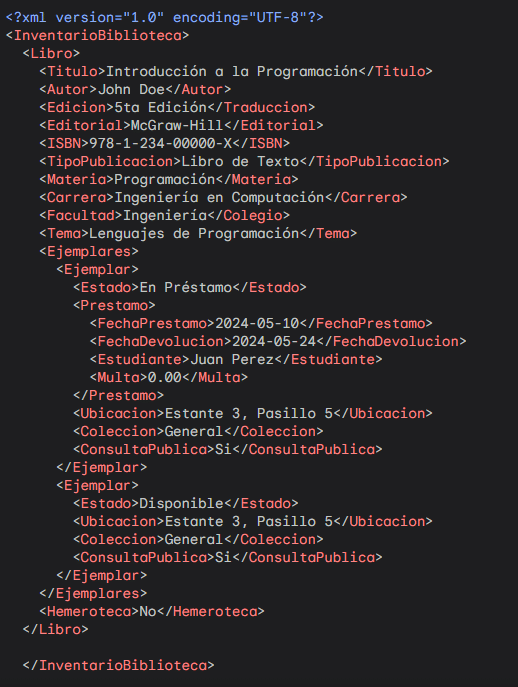Click the McGraw-Hill editorial text
Image resolution: width=518 pixels, height=687 pixels.
point(177,125)
